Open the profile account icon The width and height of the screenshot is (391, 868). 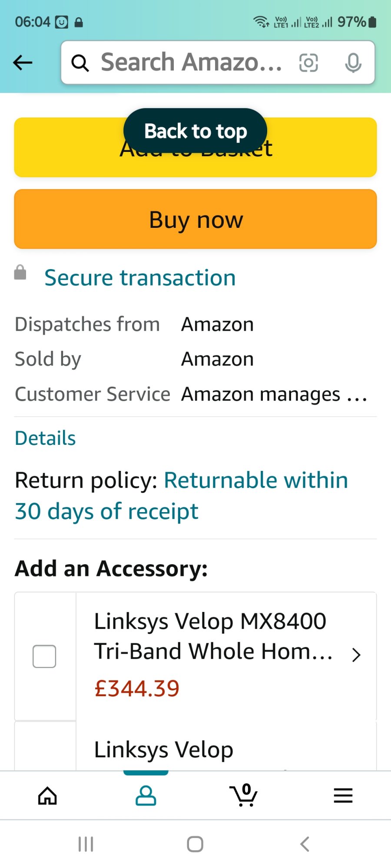coord(146,796)
